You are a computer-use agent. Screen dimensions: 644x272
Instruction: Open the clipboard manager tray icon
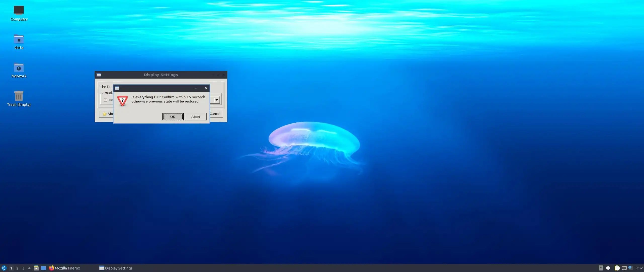pyautogui.click(x=617, y=268)
